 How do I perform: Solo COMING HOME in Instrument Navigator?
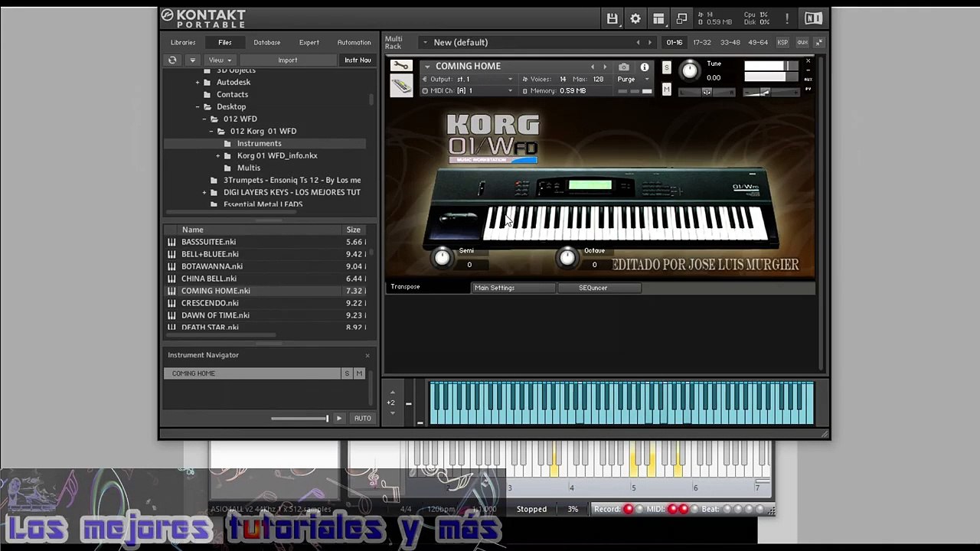tap(347, 373)
